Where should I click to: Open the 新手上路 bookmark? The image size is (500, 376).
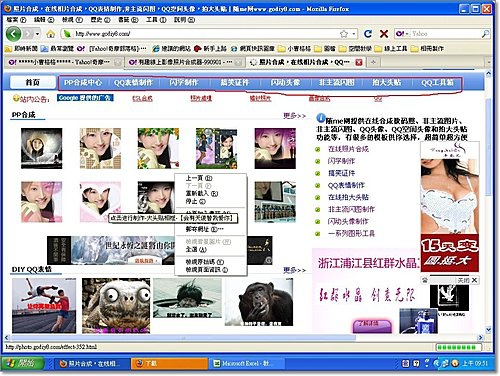point(210,49)
